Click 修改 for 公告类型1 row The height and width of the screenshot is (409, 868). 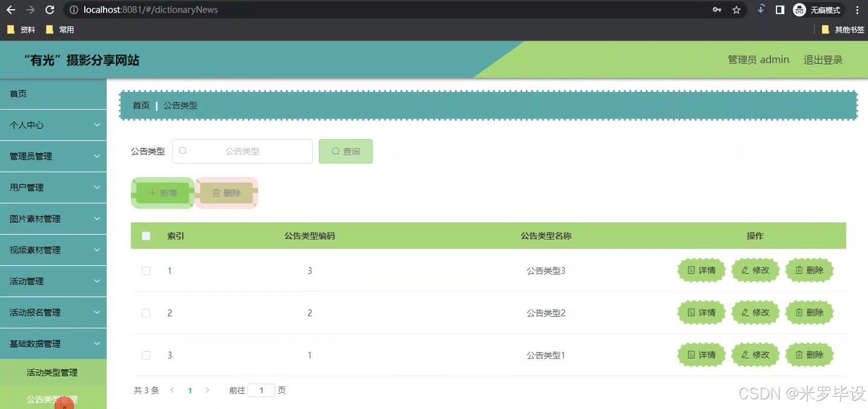(755, 355)
